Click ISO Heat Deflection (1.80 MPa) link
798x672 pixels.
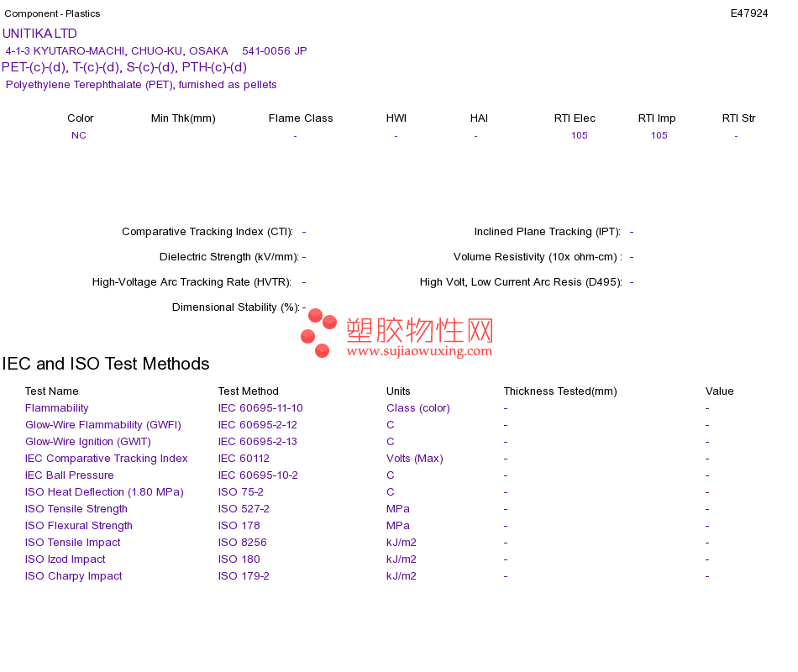(x=104, y=492)
